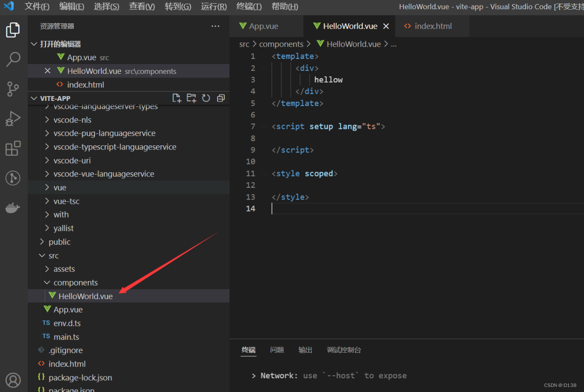Expand the vscode-nls folder
584x392 pixels.
[x=128, y=120]
